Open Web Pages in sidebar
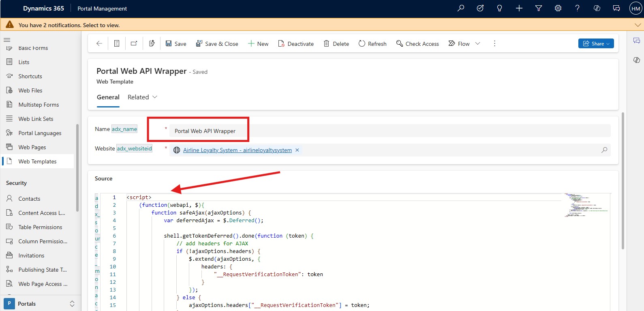Image resolution: width=644 pixels, height=311 pixels. (x=32, y=147)
